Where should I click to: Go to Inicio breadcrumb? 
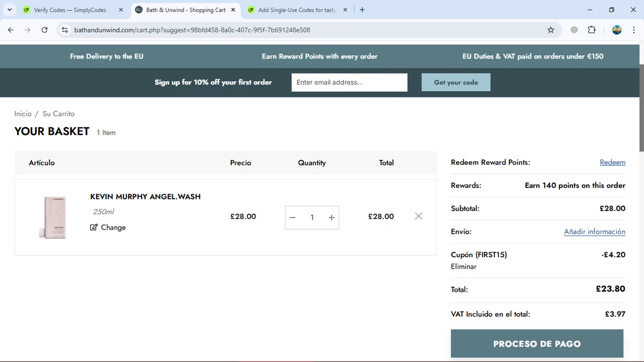(x=23, y=114)
